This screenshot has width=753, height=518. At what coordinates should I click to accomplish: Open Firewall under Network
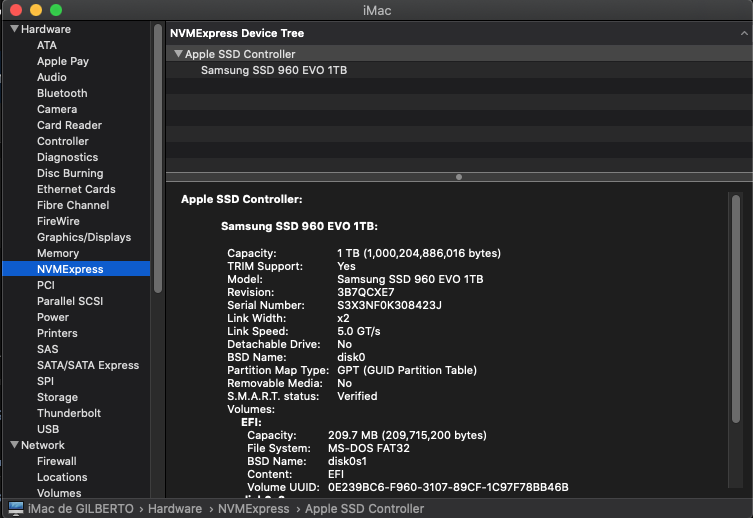(x=56, y=461)
